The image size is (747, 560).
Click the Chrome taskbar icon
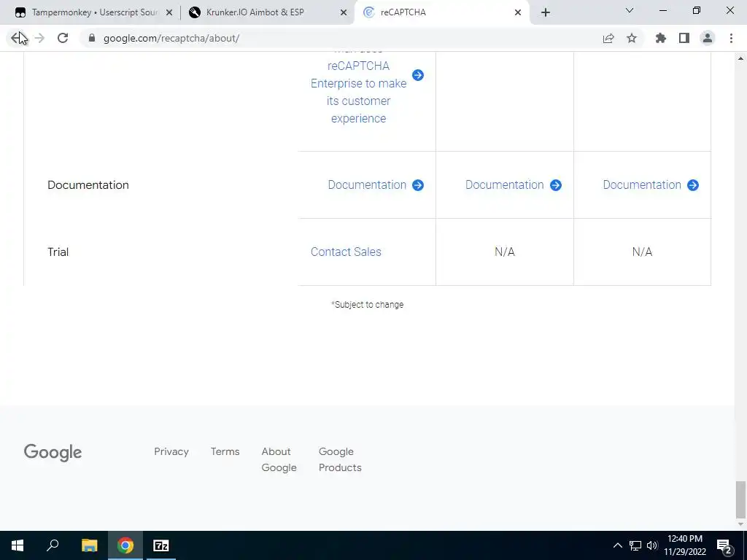pyautogui.click(x=125, y=545)
